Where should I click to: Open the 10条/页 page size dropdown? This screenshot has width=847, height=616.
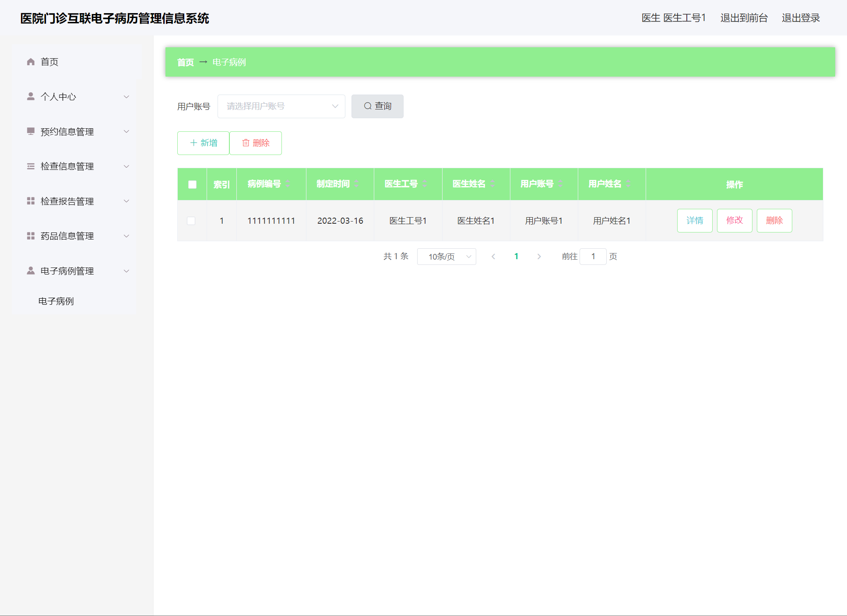(446, 257)
